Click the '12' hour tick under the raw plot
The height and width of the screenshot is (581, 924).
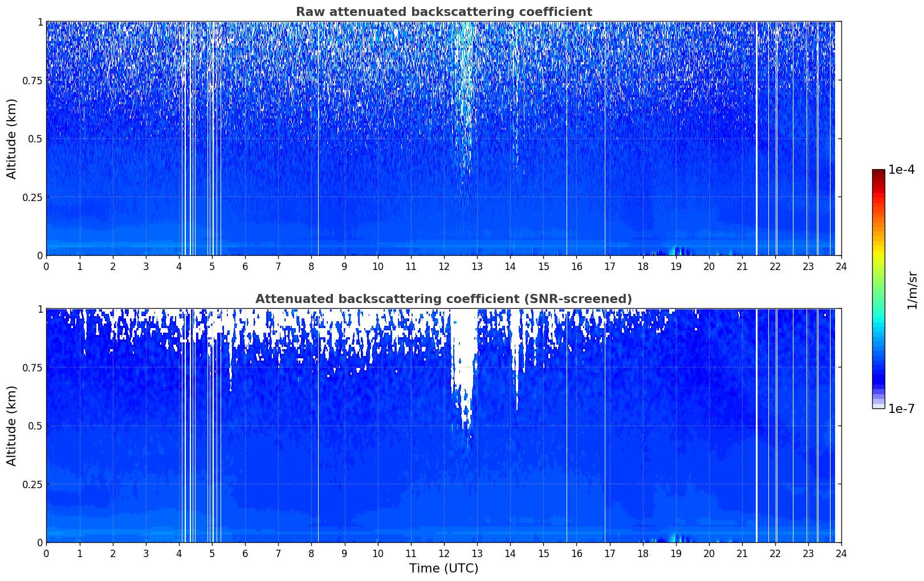(x=444, y=267)
